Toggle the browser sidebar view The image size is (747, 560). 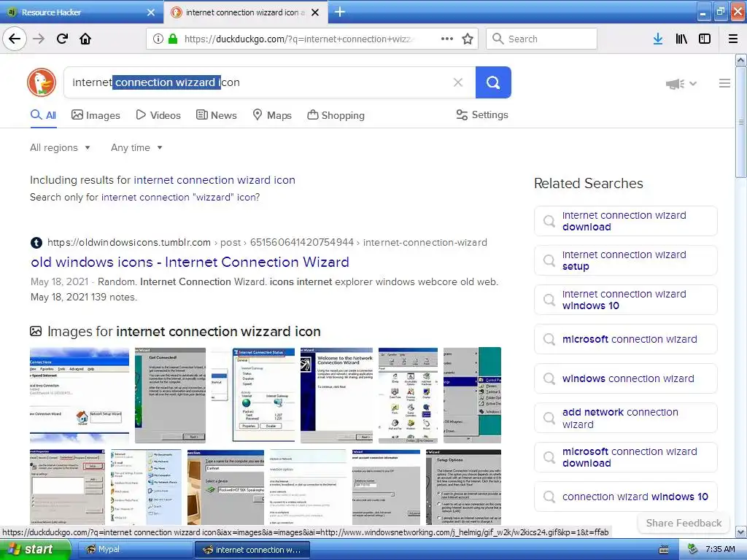tap(705, 39)
